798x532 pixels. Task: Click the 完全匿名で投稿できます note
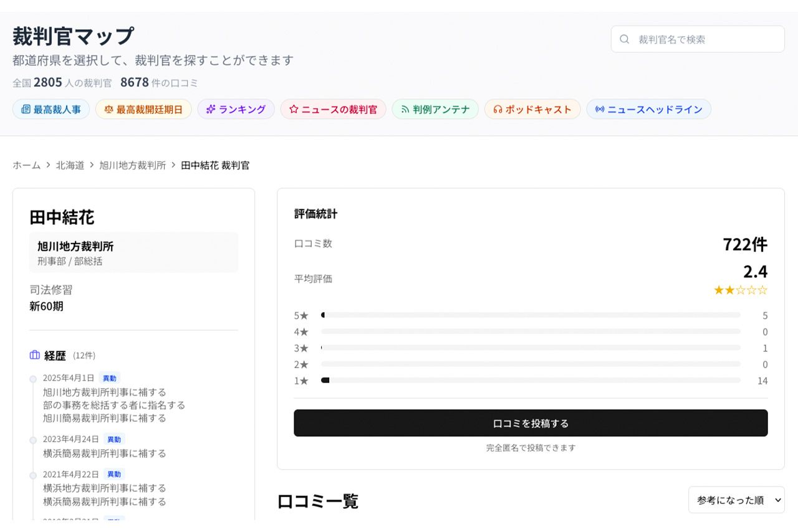click(531, 447)
